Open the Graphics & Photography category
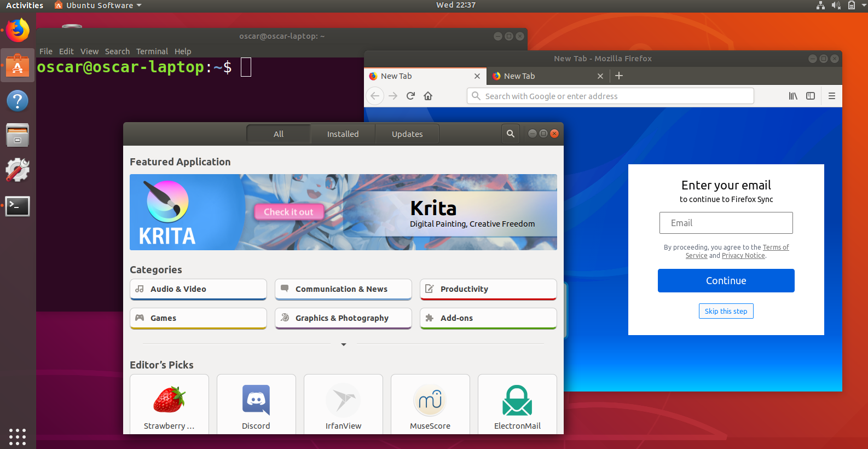This screenshot has height=449, width=868. click(x=343, y=318)
